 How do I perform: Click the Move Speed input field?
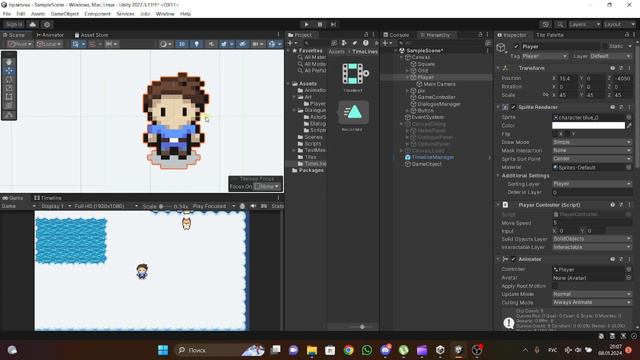[x=592, y=223]
